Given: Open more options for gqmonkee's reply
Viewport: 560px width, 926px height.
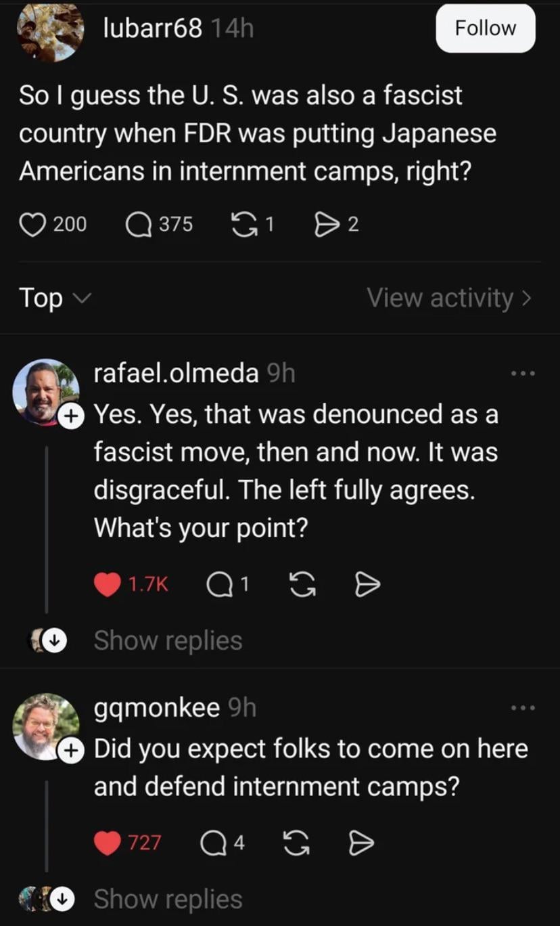Looking at the screenshot, I should (523, 708).
